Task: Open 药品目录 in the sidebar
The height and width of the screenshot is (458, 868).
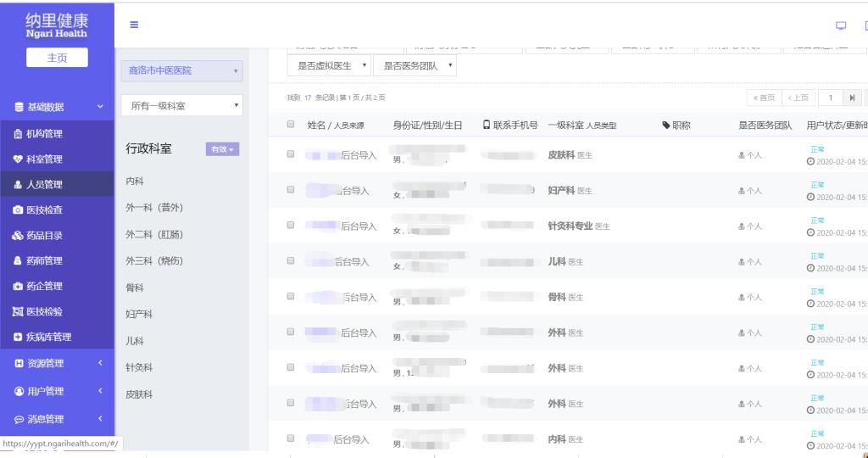Action: point(44,236)
